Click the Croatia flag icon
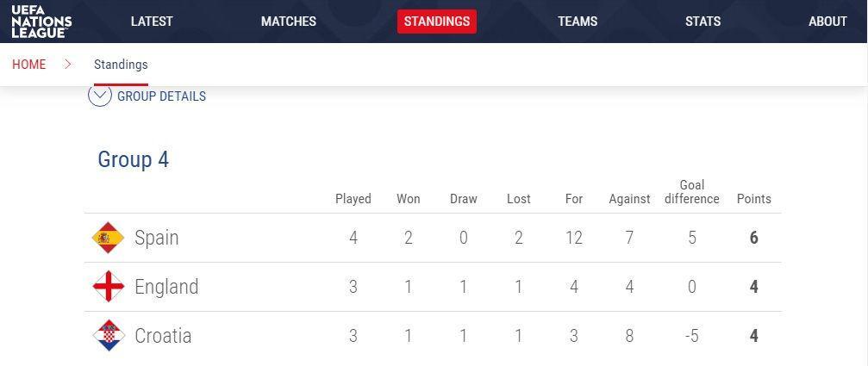This screenshot has height=366, width=868. (108, 335)
